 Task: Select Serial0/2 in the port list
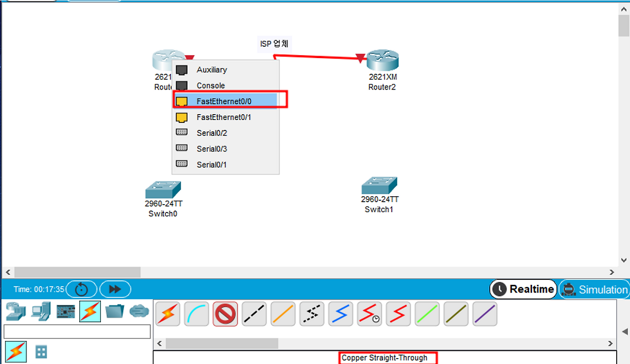coord(212,133)
